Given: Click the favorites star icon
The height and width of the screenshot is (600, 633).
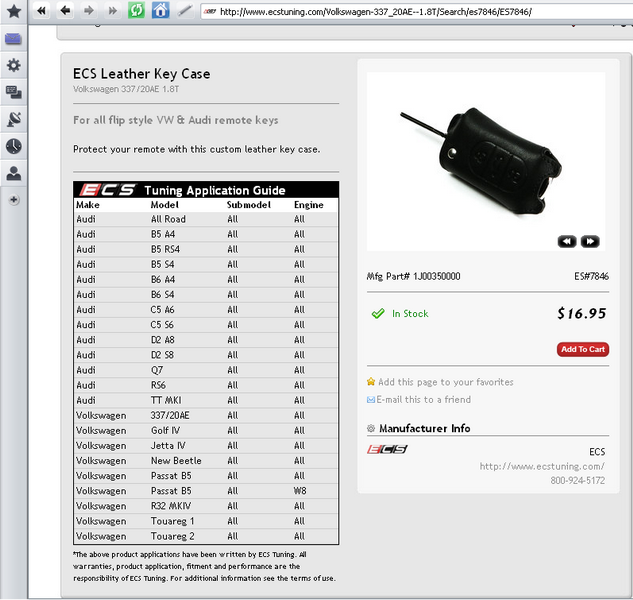Looking at the screenshot, I should [371, 381].
